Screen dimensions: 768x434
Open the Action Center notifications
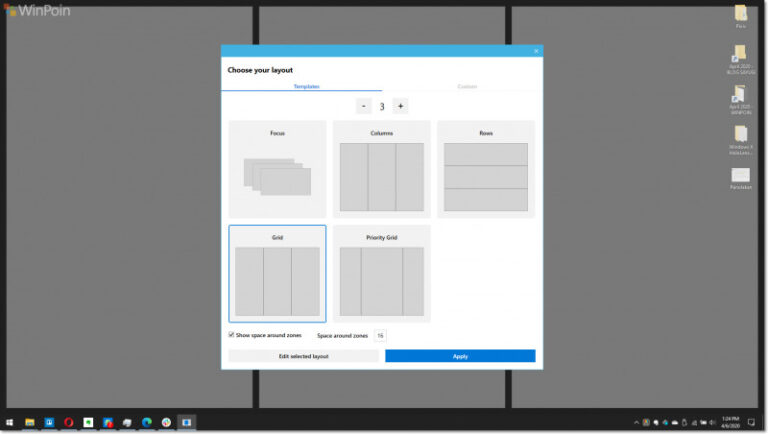click(751, 422)
